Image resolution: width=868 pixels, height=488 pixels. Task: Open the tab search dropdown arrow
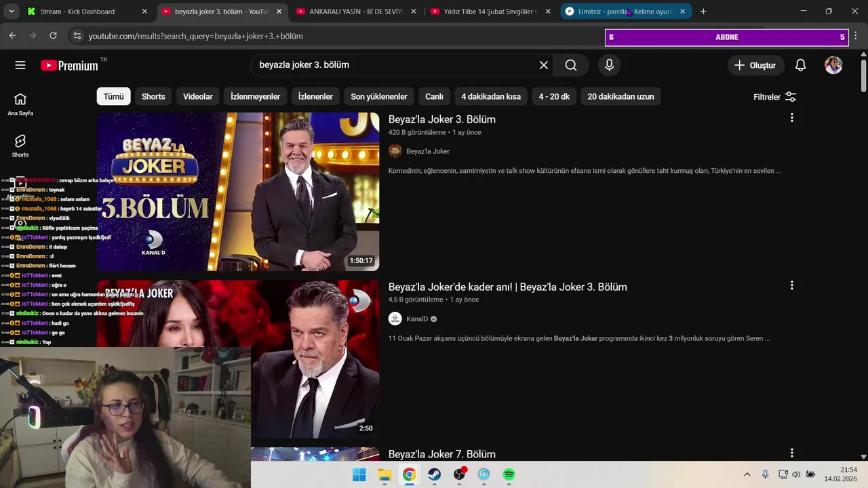point(12,12)
